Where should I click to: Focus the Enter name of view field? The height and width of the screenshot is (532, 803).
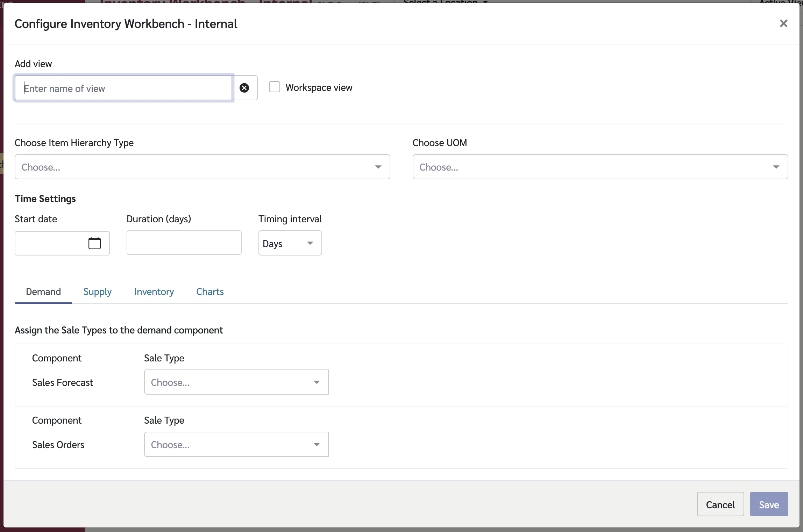pos(123,88)
